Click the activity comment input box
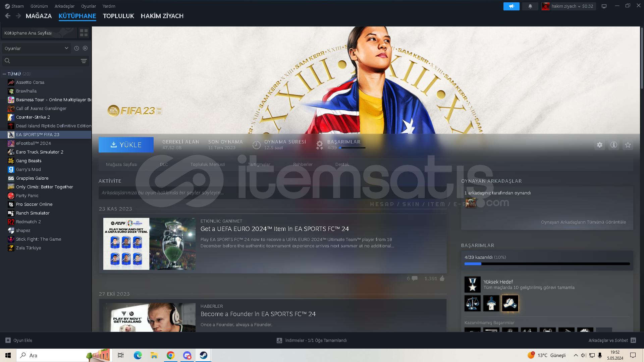The height and width of the screenshot is (362, 644). [272, 193]
